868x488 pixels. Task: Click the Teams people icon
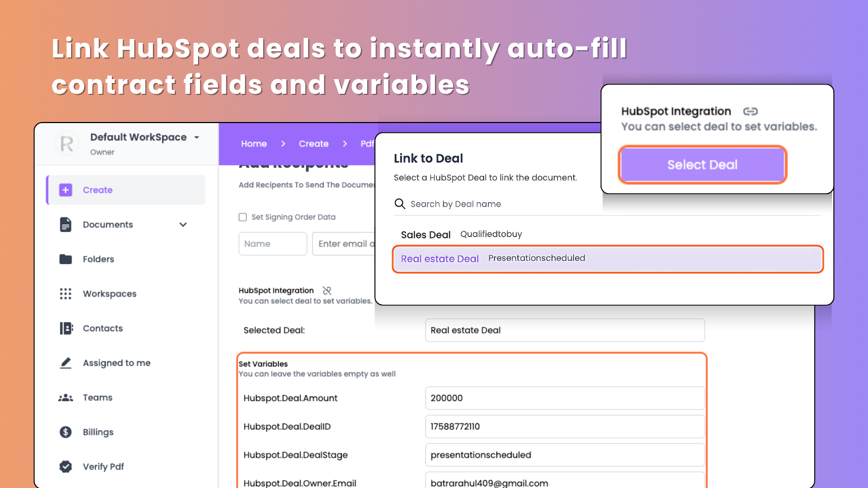tap(66, 397)
